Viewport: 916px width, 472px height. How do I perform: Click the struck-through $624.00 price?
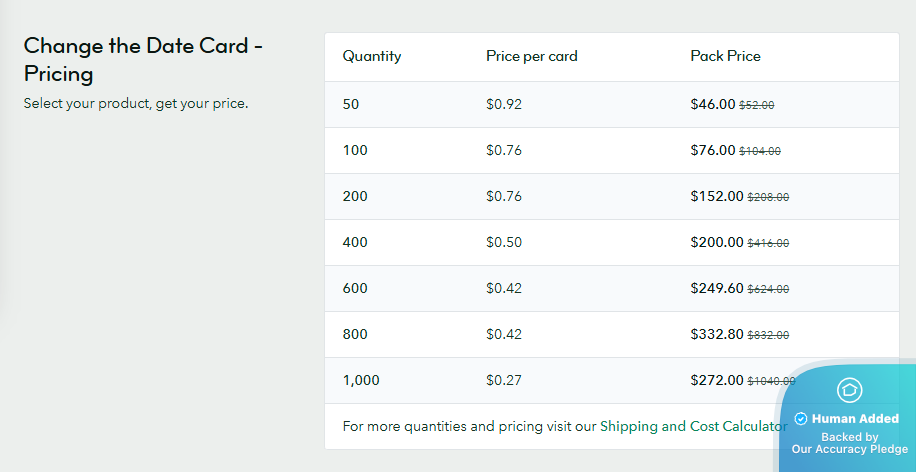[768, 289]
